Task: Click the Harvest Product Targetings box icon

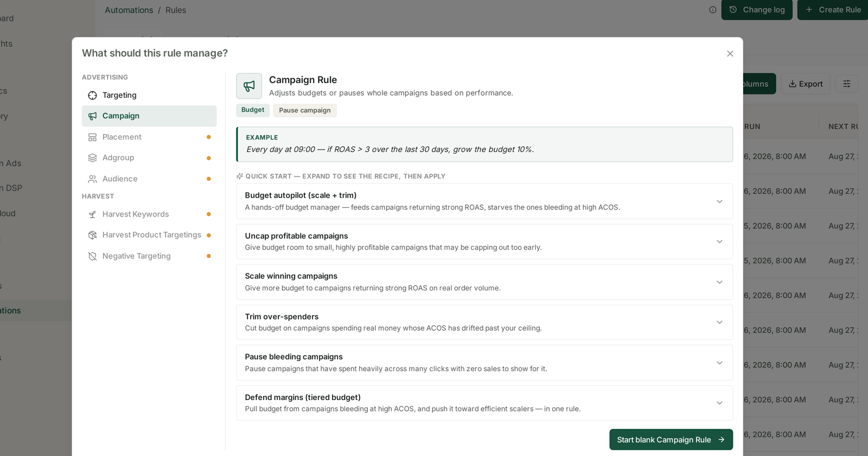Action: pyautogui.click(x=92, y=235)
